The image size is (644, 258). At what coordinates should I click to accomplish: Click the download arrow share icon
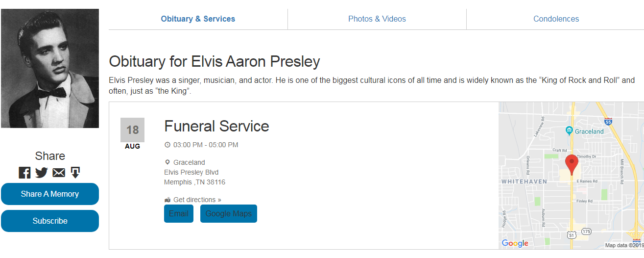[x=75, y=173]
